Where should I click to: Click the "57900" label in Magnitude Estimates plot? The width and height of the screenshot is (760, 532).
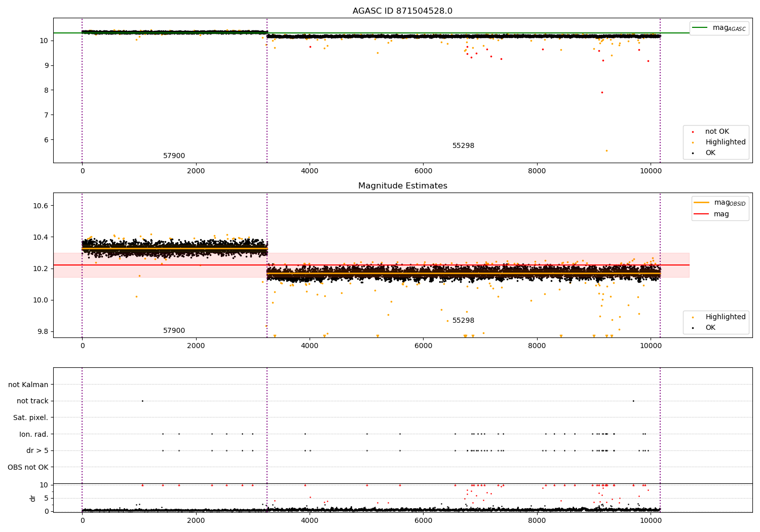tap(174, 331)
